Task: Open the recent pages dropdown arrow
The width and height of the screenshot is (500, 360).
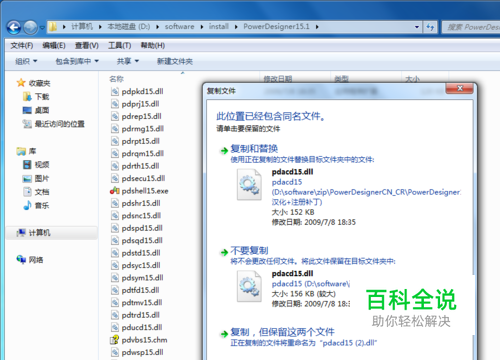Action: [x=42, y=28]
